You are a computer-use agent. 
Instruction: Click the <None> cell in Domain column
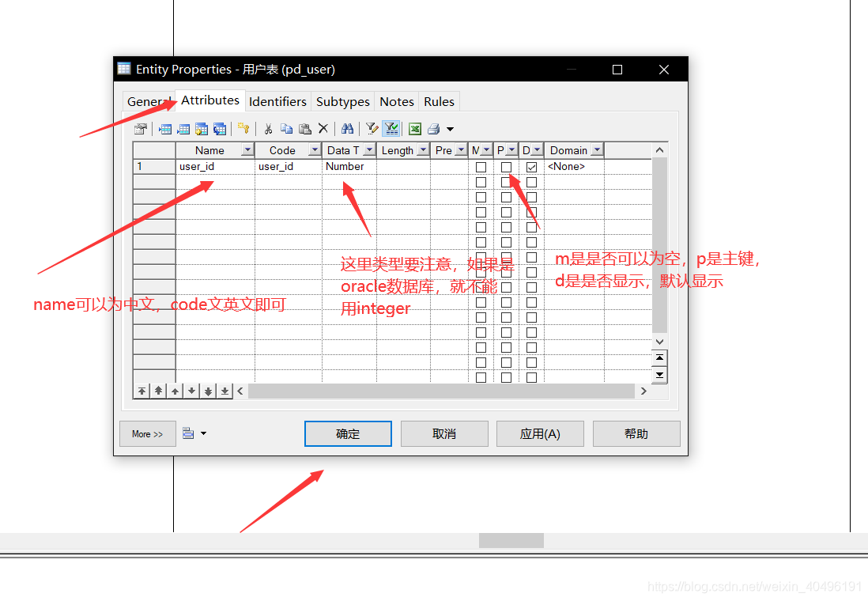coord(574,166)
